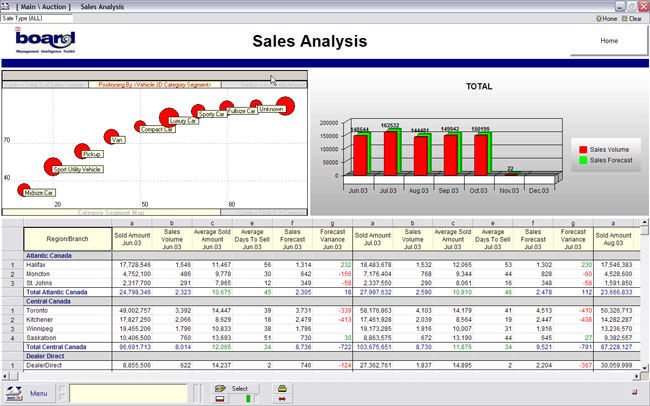Click the Toronto branch row

pos(40,310)
